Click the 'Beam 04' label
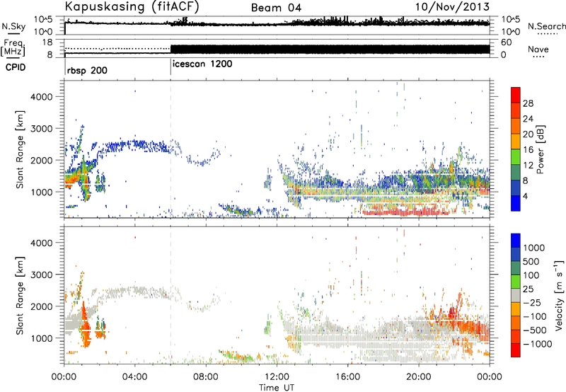Viewport: 566px width, 392px height. pos(276,8)
